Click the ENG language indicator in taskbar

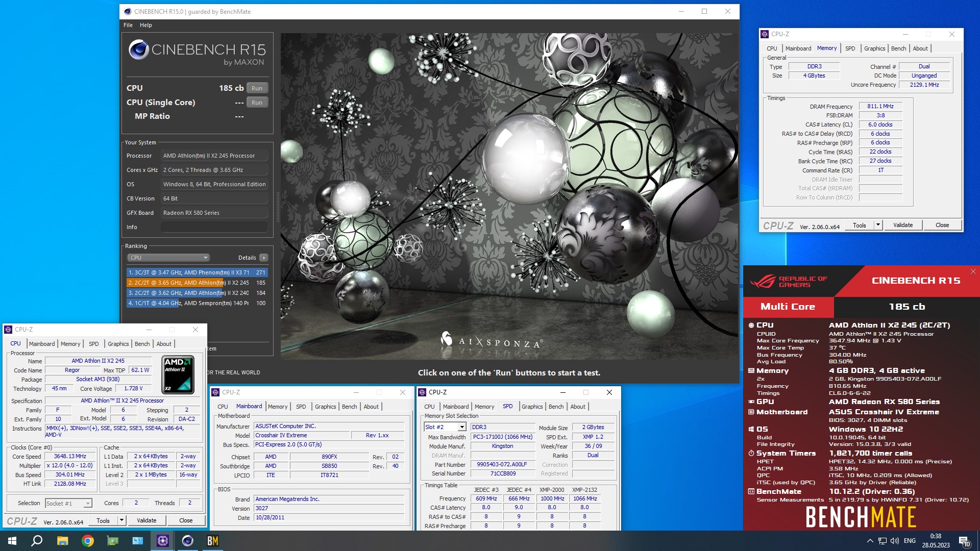point(910,541)
